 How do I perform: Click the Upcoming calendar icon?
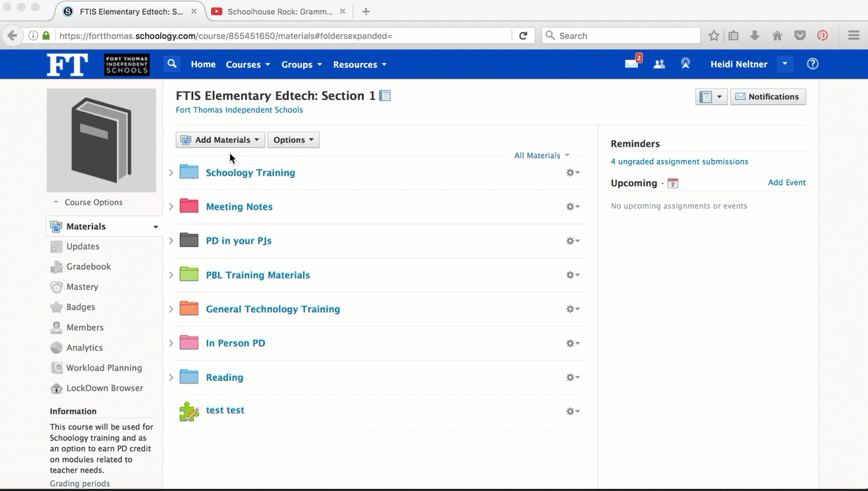(673, 184)
